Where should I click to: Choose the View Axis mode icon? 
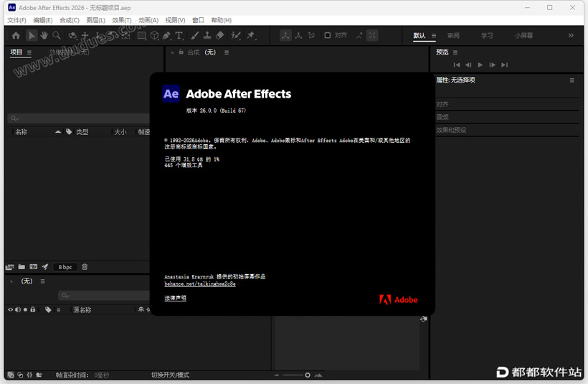[x=311, y=36]
